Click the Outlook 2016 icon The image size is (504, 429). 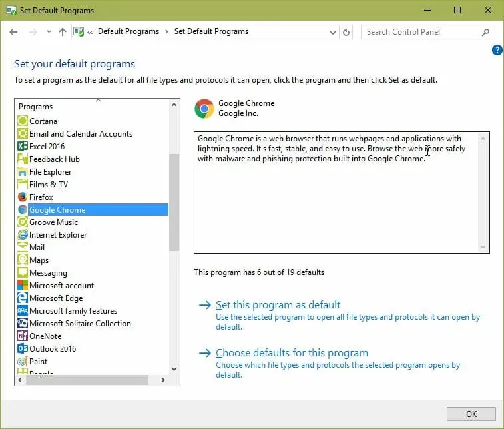[x=23, y=348]
